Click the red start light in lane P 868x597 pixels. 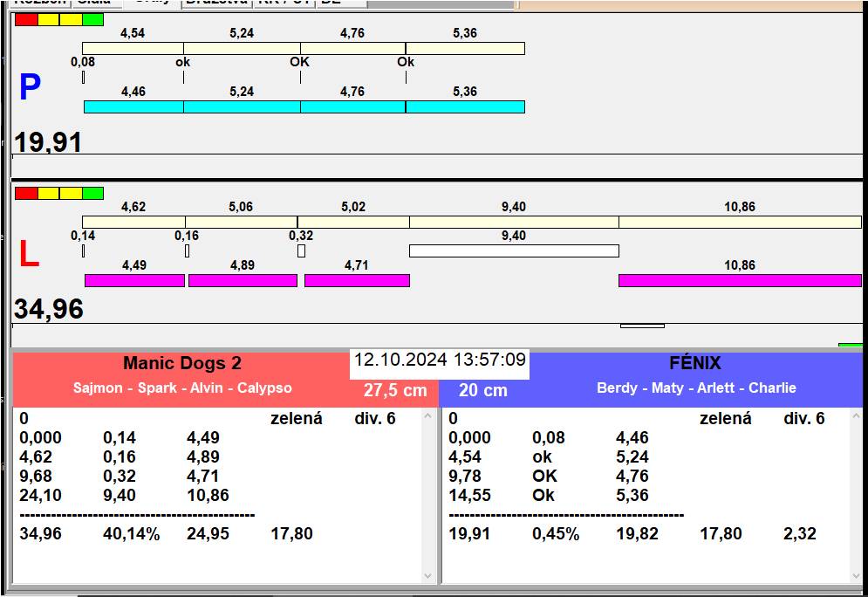[x=26, y=20]
